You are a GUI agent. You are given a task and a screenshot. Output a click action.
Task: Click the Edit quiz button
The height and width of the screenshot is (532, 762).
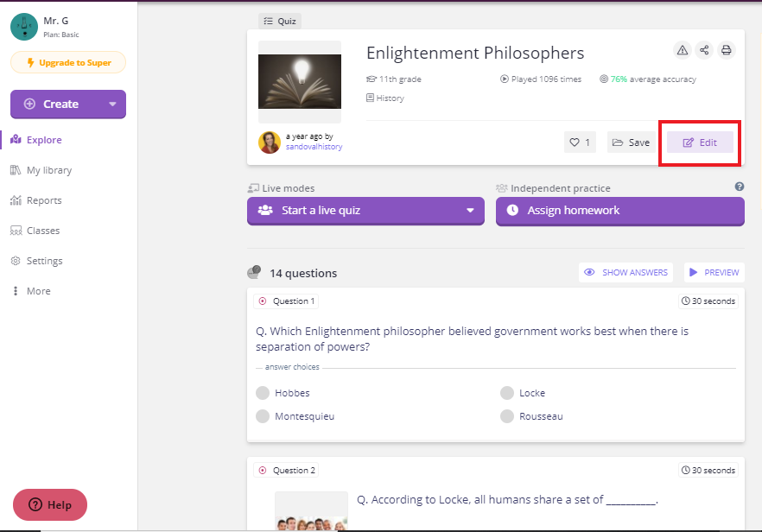700,142
